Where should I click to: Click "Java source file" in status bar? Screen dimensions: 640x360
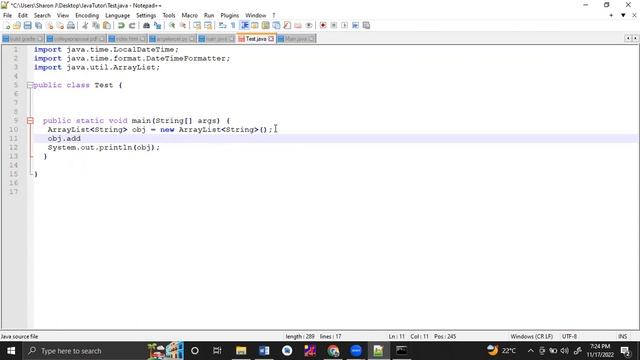coord(19,336)
